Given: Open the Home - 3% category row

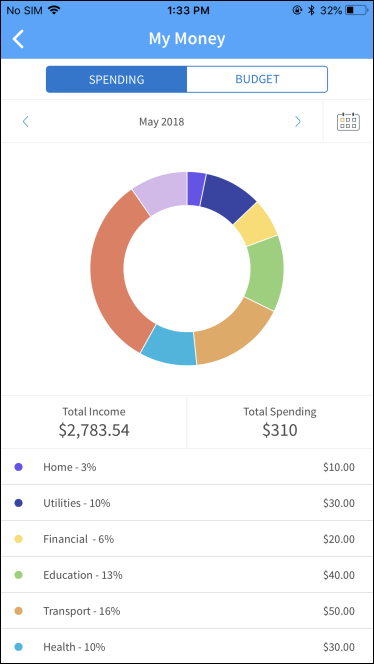Looking at the screenshot, I should [187, 467].
